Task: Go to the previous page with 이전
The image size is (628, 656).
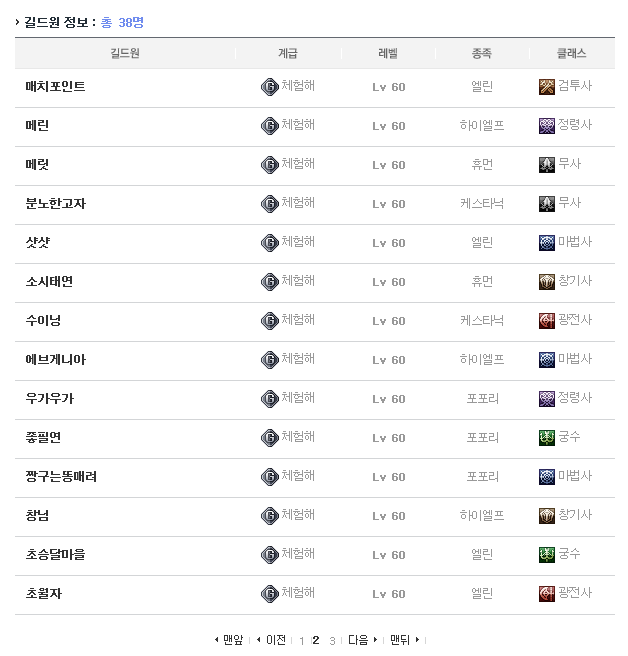Action: tap(272, 640)
